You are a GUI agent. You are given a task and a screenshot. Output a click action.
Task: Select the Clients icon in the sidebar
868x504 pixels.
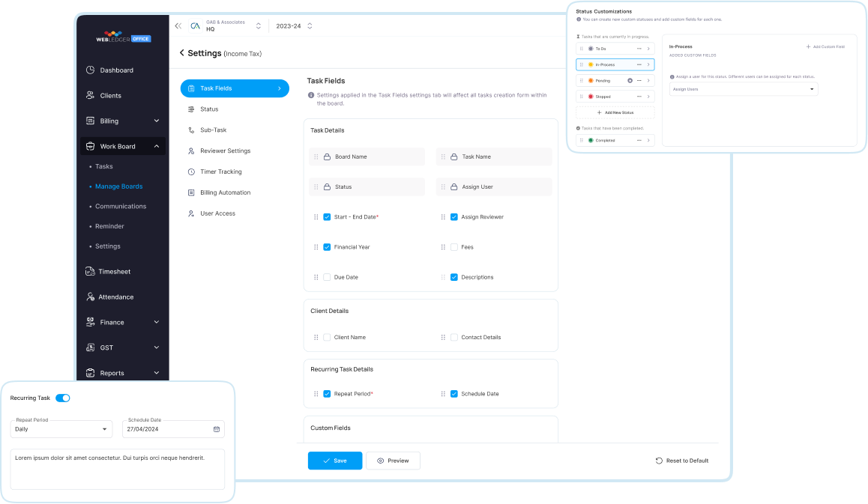coord(91,95)
